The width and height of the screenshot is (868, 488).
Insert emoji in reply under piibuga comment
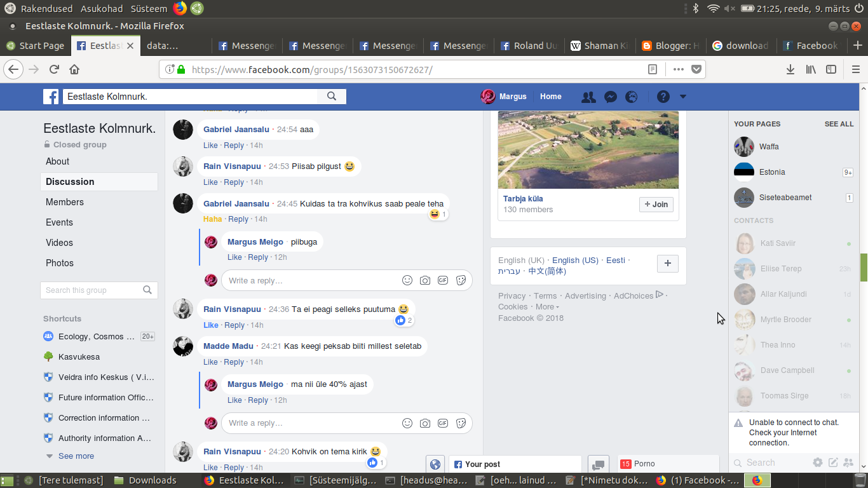point(407,281)
